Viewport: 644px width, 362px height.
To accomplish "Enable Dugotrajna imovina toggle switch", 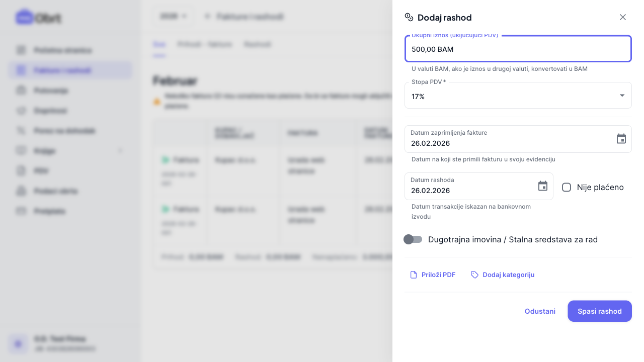I will (x=413, y=239).
